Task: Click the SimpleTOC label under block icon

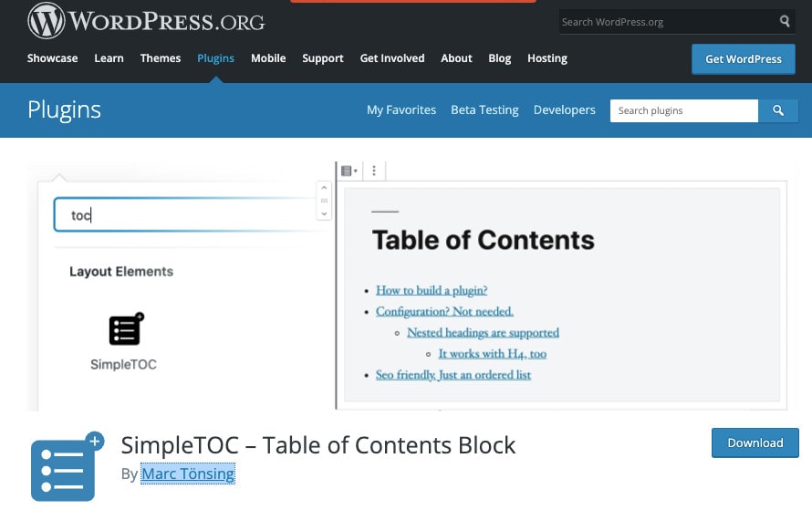Action: tap(123, 365)
